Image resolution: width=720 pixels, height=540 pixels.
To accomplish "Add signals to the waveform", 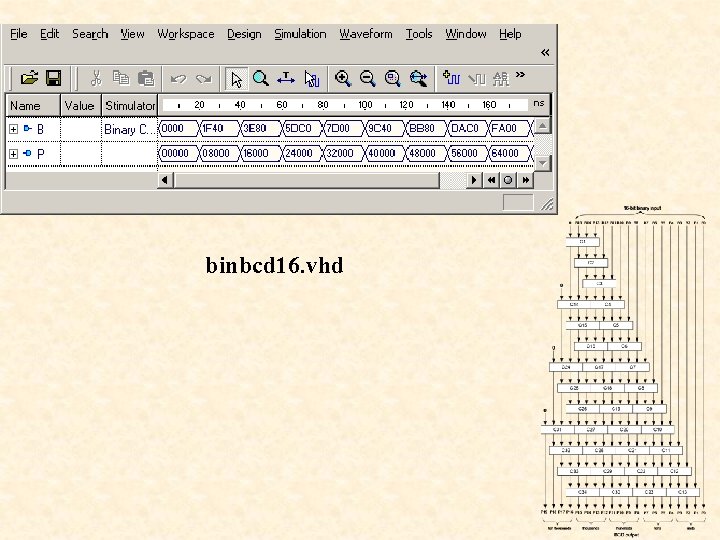I will pos(451,78).
